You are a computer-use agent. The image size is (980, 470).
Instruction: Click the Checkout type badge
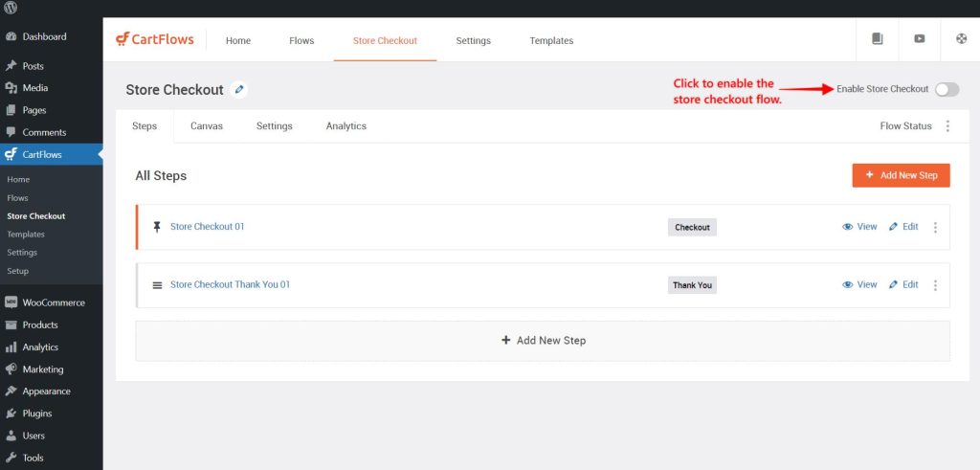(x=692, y=228)
